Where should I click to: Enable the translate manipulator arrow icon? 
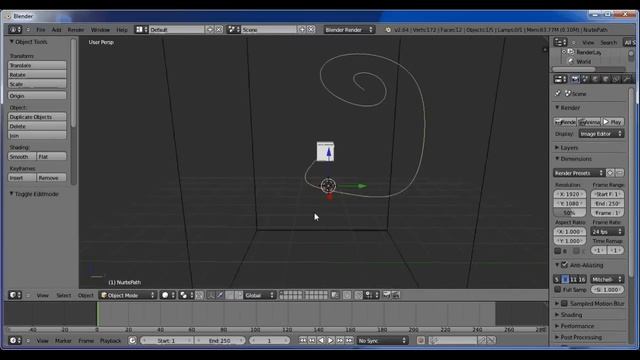(220, 295)
